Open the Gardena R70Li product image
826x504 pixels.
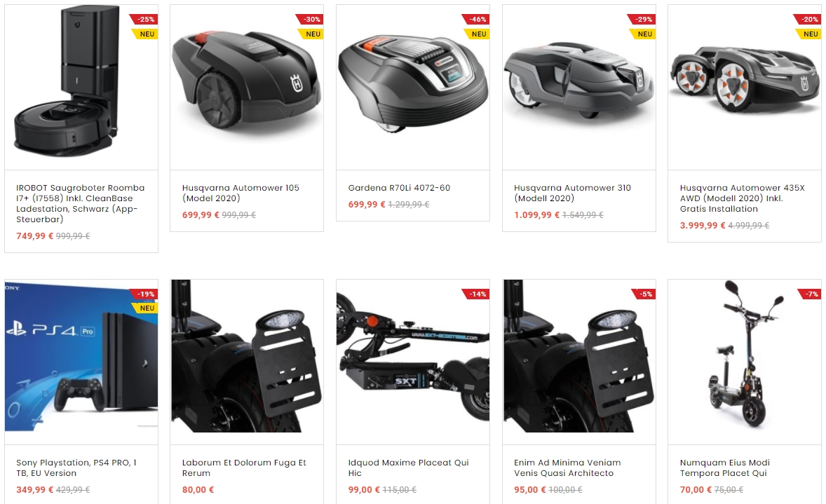click(412, 88)
